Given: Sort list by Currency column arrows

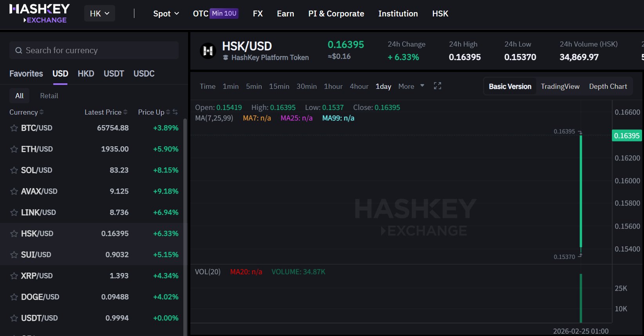Looking at the screenshot, I should tap(42, 112).
